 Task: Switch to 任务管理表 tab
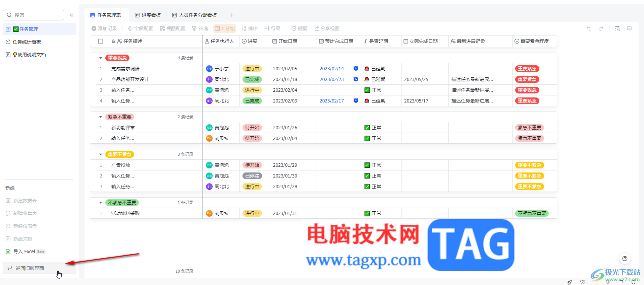(x=106, y=15)
